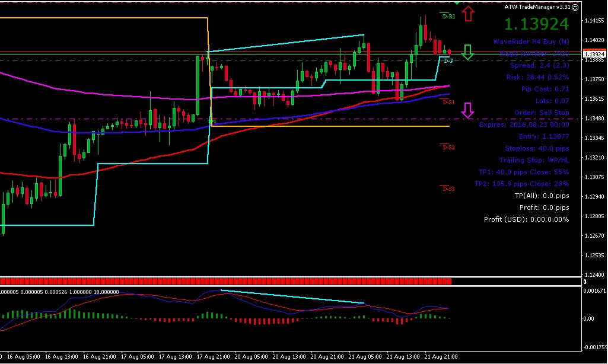Select the D-P pivot label
608x364 pixels.
click(448, 61)
